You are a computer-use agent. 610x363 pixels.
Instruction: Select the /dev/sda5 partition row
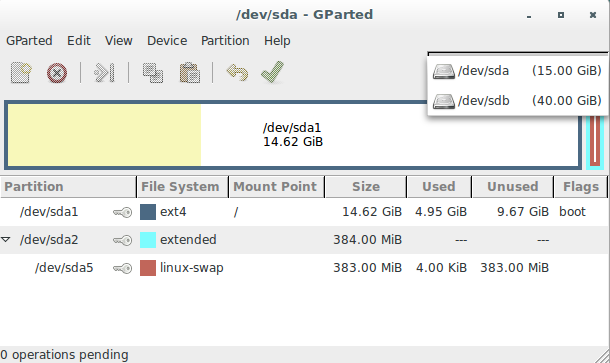(304, 268)
